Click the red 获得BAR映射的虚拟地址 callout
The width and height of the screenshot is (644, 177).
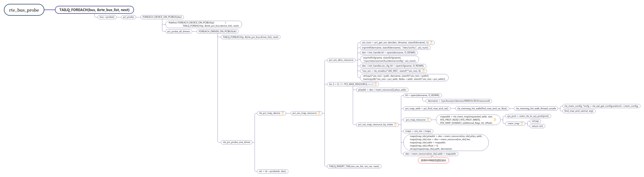tap(434, 161)
